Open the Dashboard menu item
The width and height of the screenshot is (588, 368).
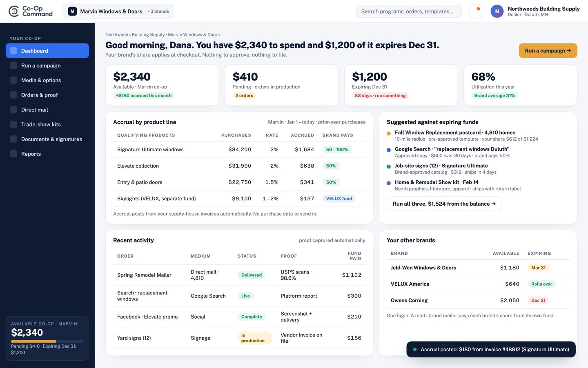[x=47, y=51]
